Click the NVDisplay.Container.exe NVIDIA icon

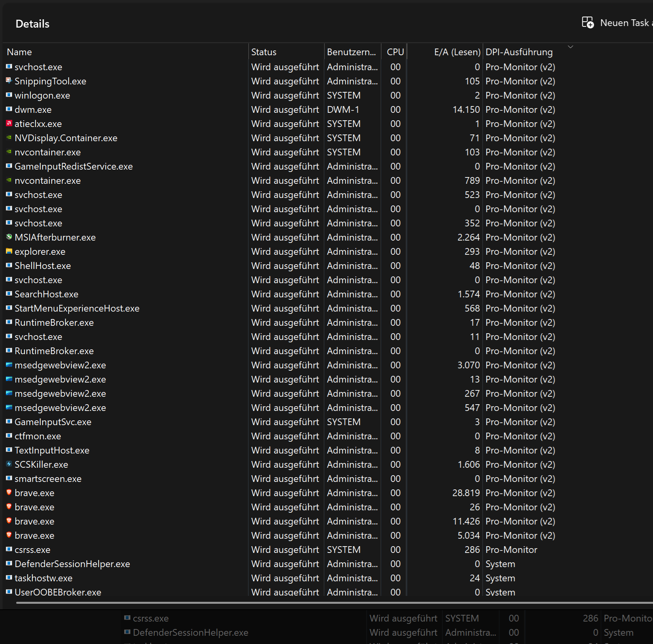pyautogui.click(x=9, y=138)
